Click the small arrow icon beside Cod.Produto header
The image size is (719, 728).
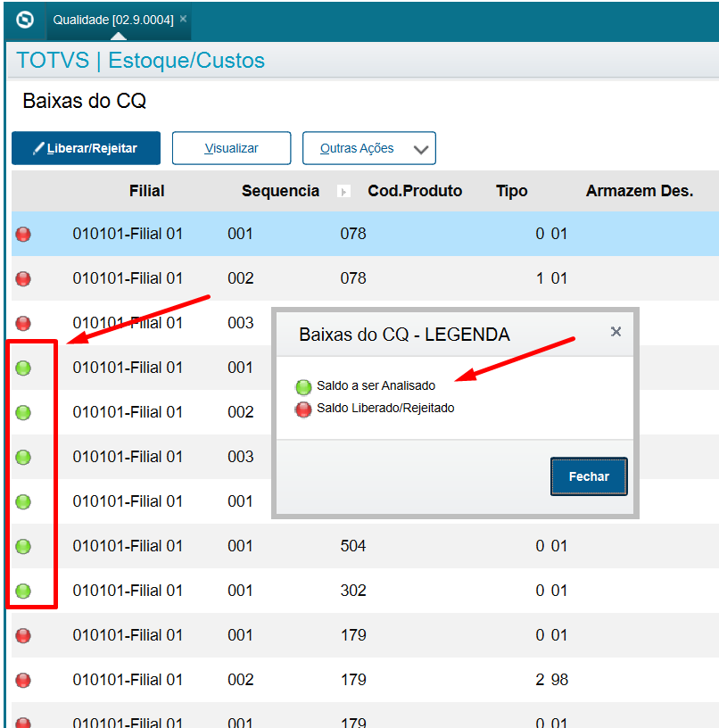pos(344,192)
